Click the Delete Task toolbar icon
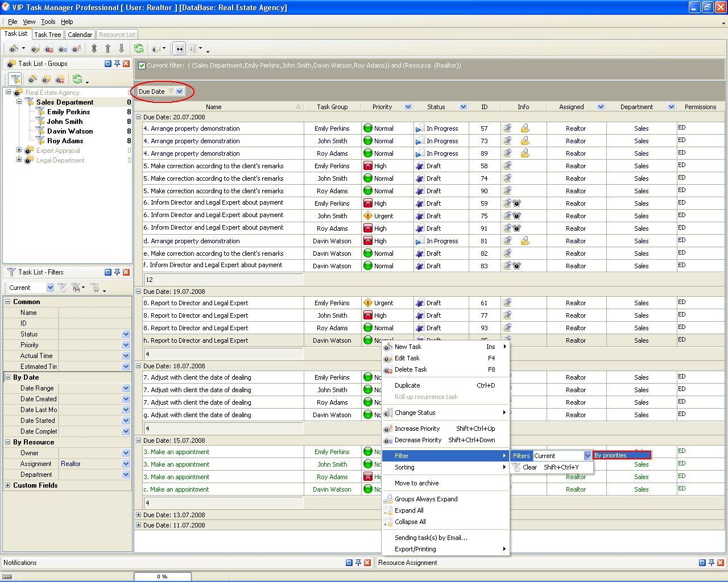The image size is (728, 582). coord(49,49)
